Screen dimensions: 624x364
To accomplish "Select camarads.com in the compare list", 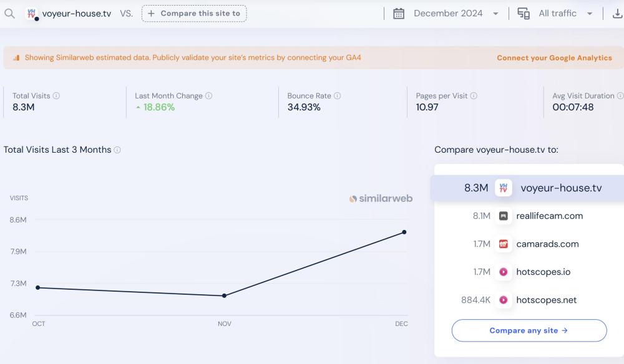I will [547, 244].
